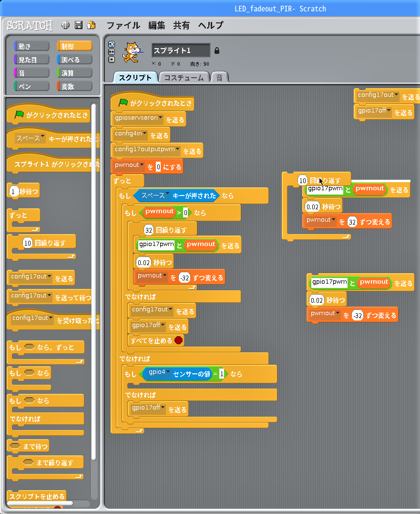
Task: Click green flag in the palette hat block
Action: tap(20, 114)
